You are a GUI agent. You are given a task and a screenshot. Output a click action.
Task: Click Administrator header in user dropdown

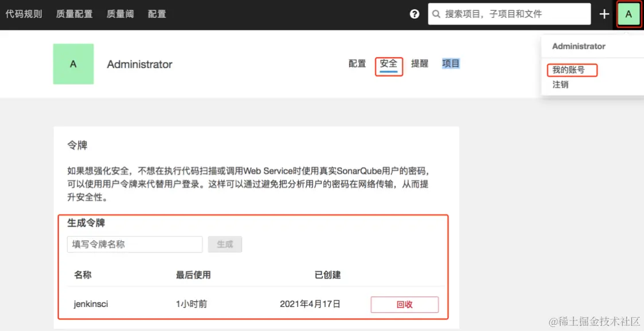pos(579,46)
